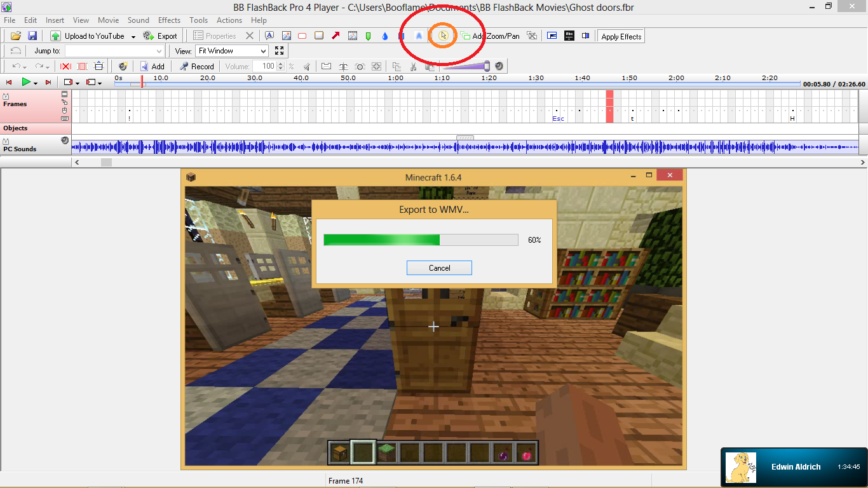The height and width of the screenshot is (488, 868).
Task: Click the icon after Add Zoom/Pan
Action: (532, 36)
